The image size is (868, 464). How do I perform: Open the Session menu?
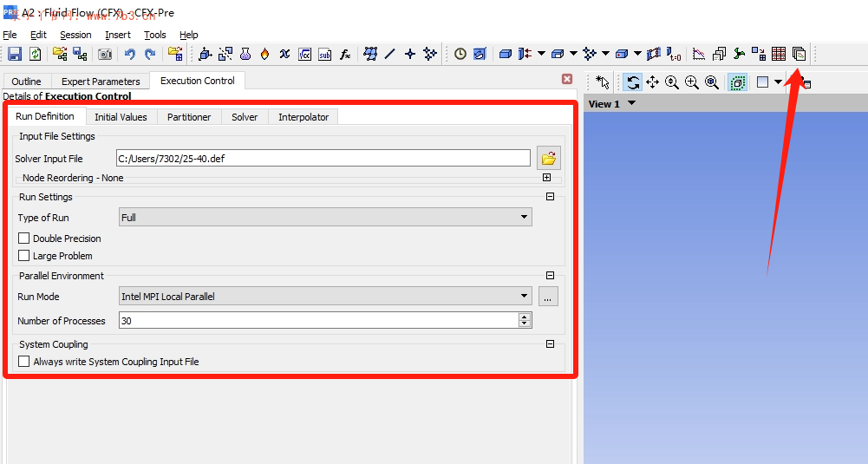pyautogui.click(x=75, y=35)
